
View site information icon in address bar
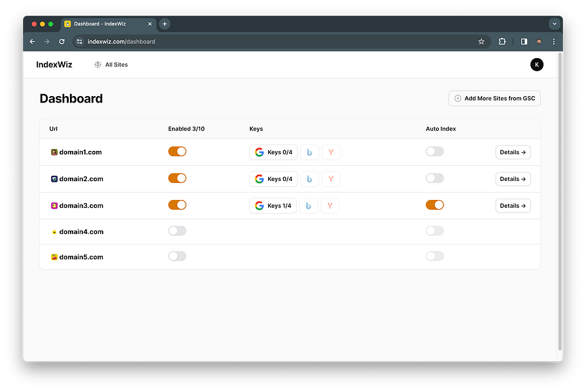[79, 41]
